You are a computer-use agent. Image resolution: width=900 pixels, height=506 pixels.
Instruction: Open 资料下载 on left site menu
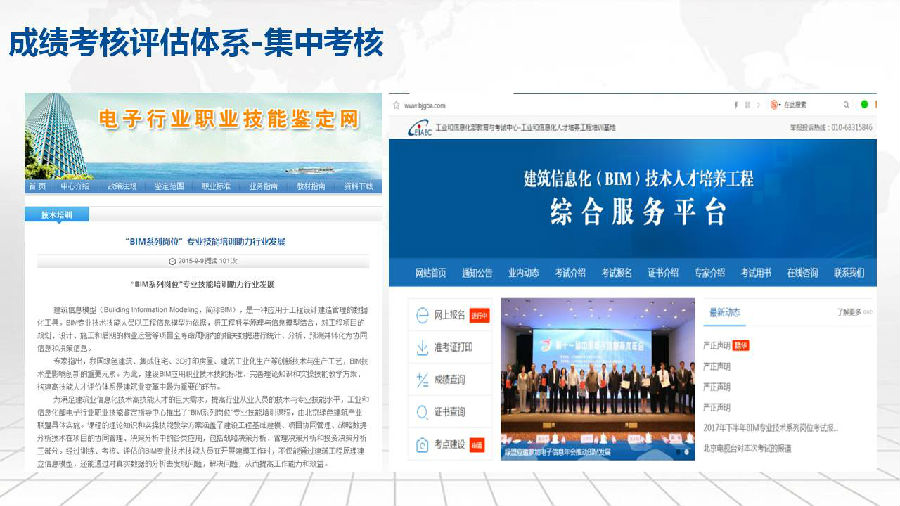tap(358, 186)
